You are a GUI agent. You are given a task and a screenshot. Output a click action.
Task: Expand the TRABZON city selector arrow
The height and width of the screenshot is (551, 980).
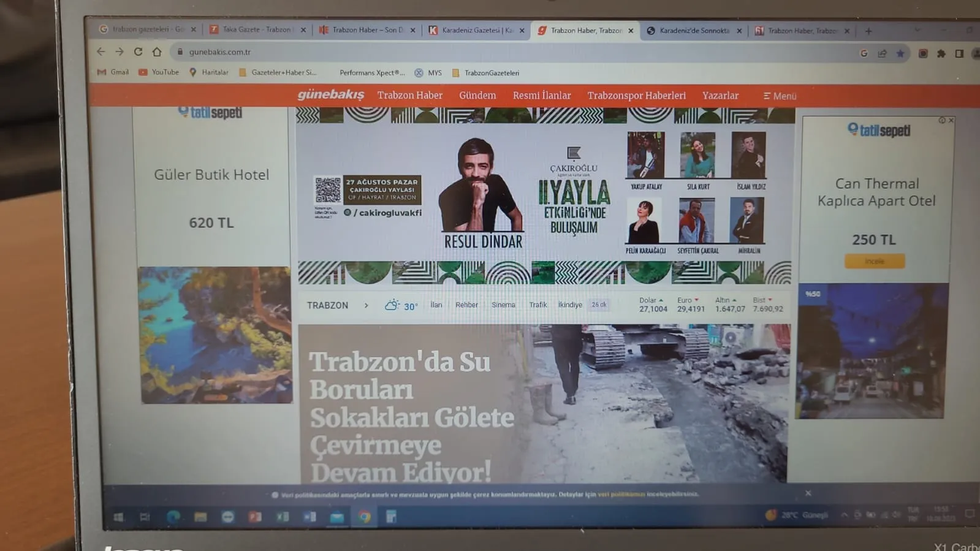click(366, 305)
